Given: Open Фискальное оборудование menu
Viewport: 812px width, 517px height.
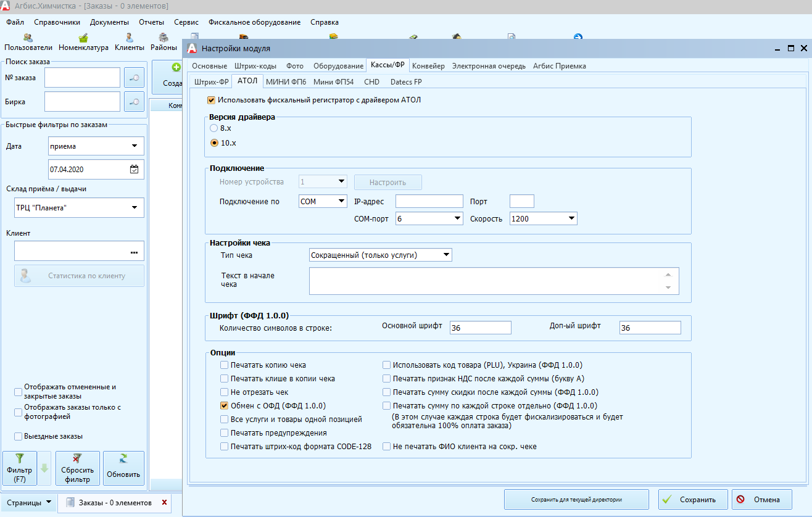Looking at the screenshot, I should pos(255,22).
